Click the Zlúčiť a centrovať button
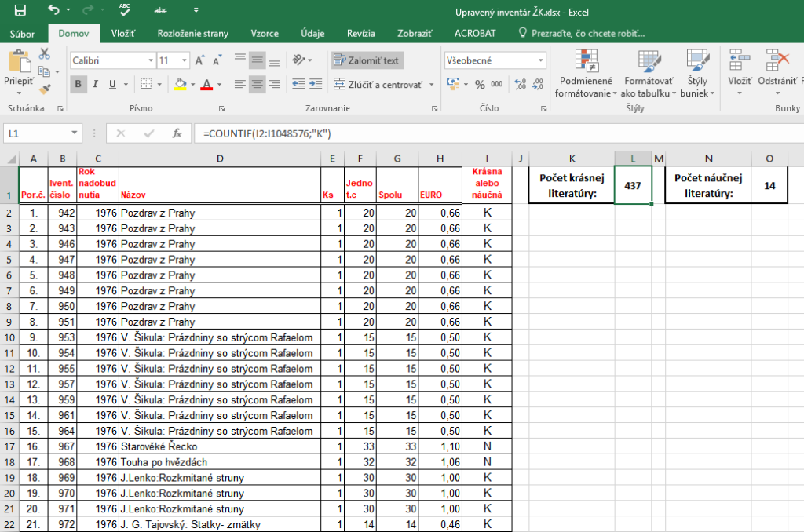The image size is (804, 532). 378,85
